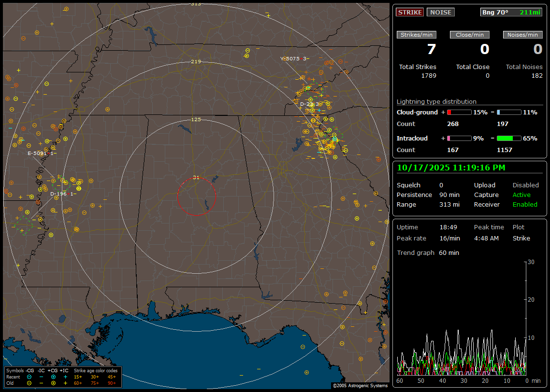The width and height of the screenshot is (550, 392).
Task: Click the Bng 70° 211mi bearing readout
Action: 511,12
